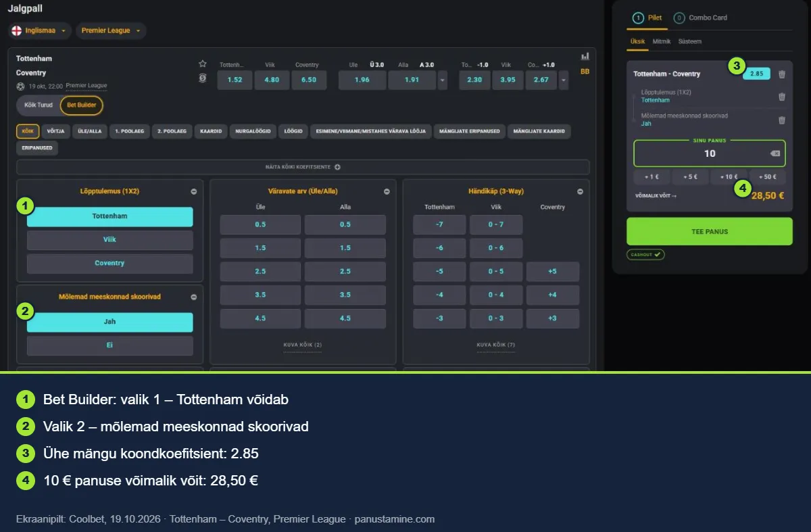Collapse the Mõlemad meeskonnad skoorivad market
The width and height of the screenshot is (811, 532).
pyautogui.click(x=194, y=297)
